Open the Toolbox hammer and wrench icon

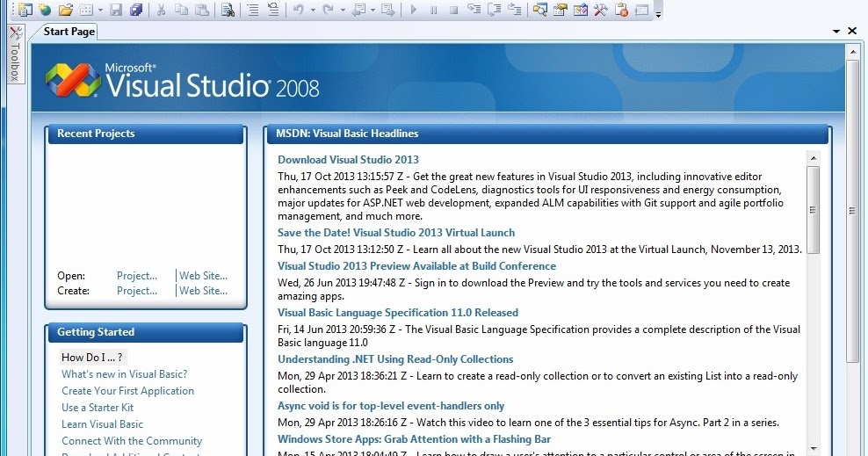601,10
